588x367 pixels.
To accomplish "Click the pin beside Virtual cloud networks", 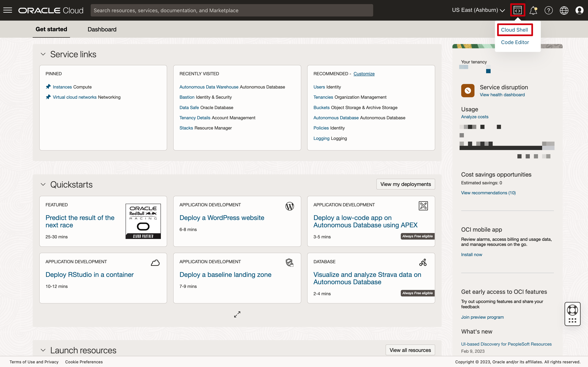I will click(48, 97).
